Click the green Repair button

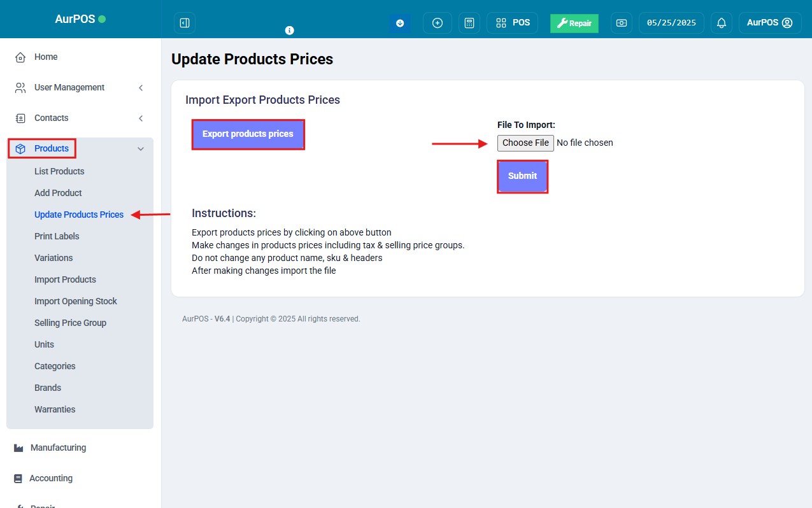click(574, 24)
